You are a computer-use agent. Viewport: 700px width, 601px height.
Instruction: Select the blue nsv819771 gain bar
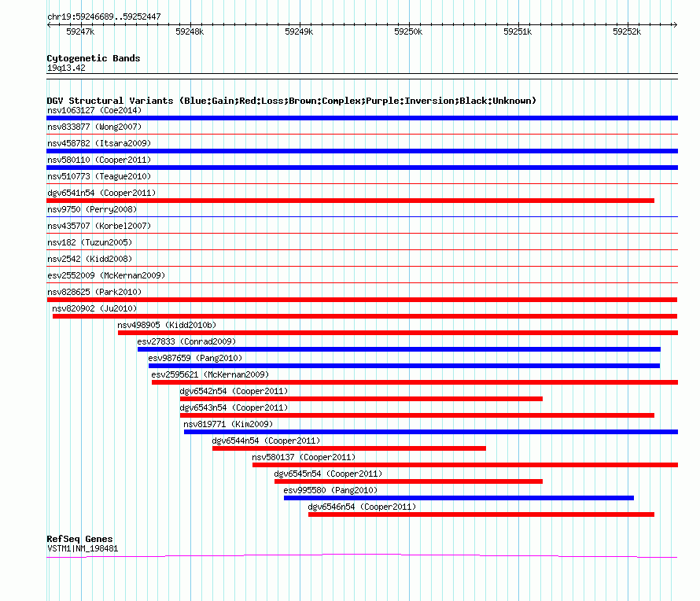(x=431, y=432)
